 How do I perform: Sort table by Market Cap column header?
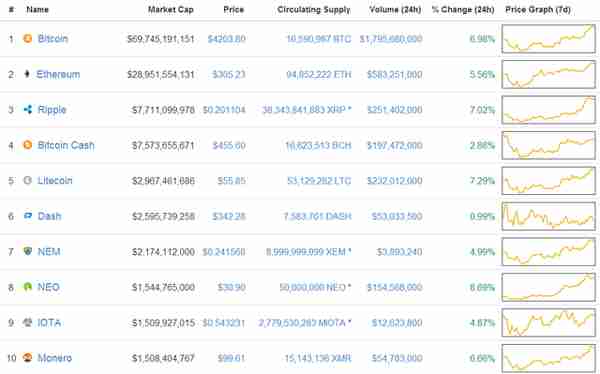pos(171,10)
